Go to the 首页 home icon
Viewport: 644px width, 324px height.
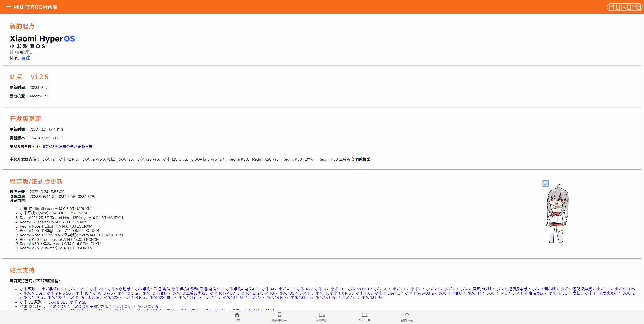(x=237, y=317)
